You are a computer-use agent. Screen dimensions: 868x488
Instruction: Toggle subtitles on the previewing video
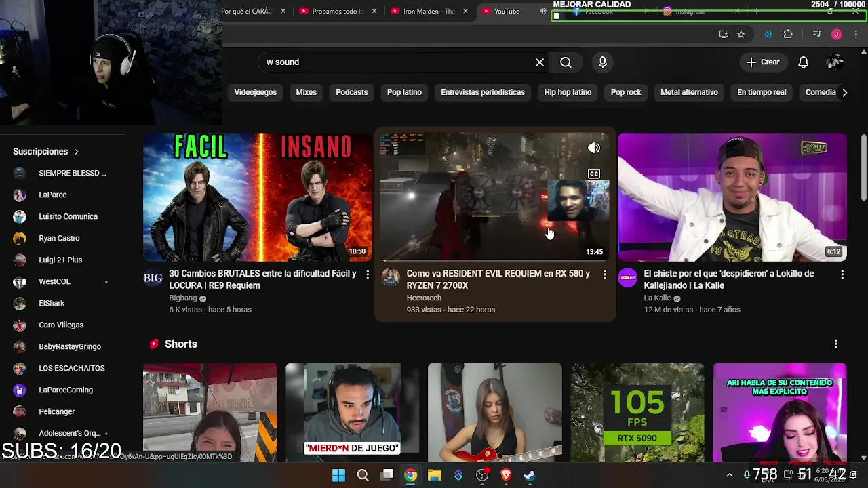click(594, 174)
